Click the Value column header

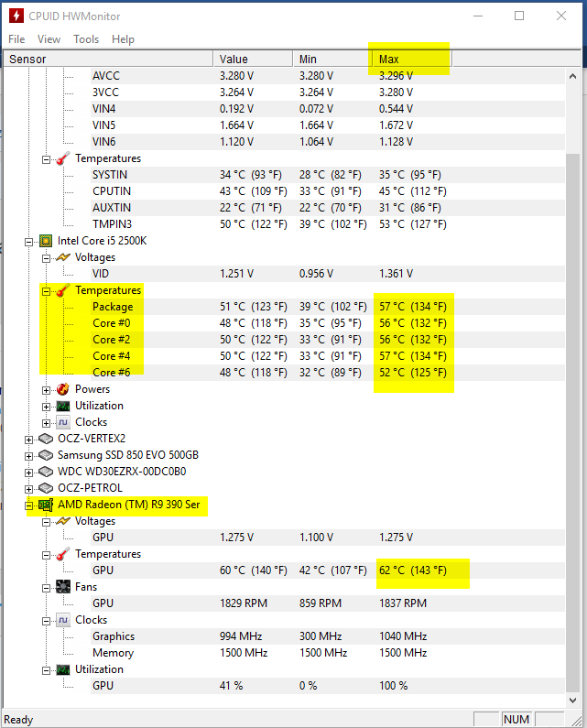pos(253,59)
